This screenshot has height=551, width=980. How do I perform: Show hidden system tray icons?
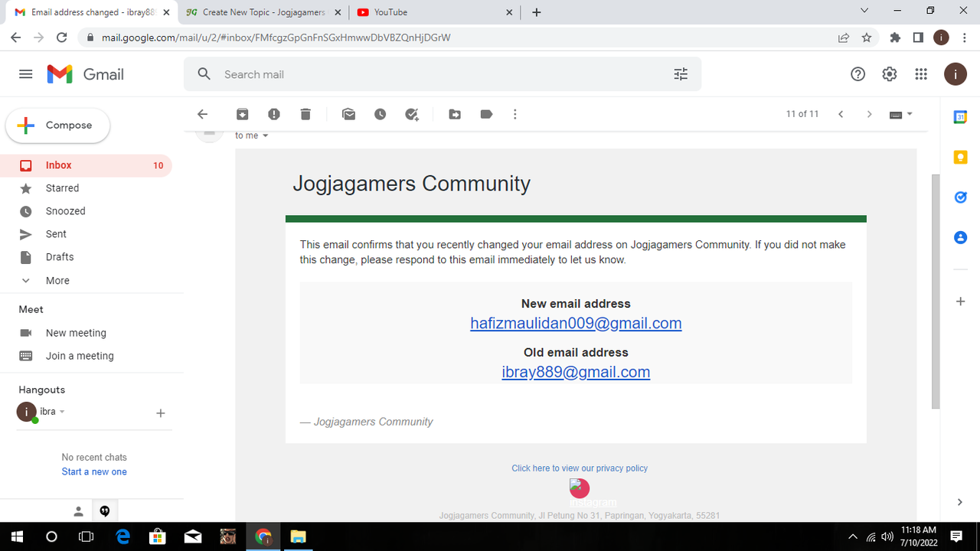tap(853, 536)
